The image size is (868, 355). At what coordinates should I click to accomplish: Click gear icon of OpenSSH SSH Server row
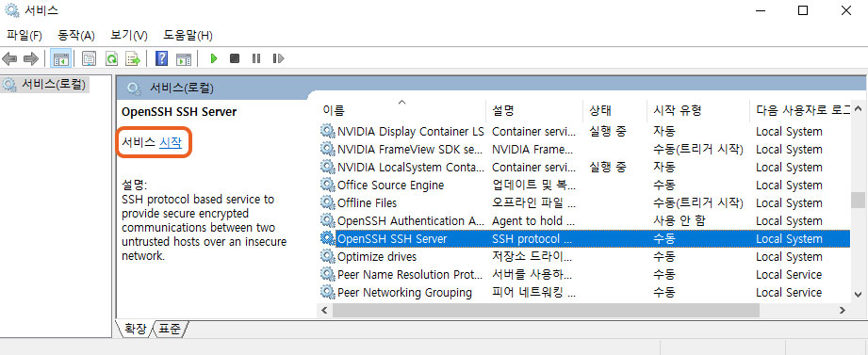tap(328, 238)
